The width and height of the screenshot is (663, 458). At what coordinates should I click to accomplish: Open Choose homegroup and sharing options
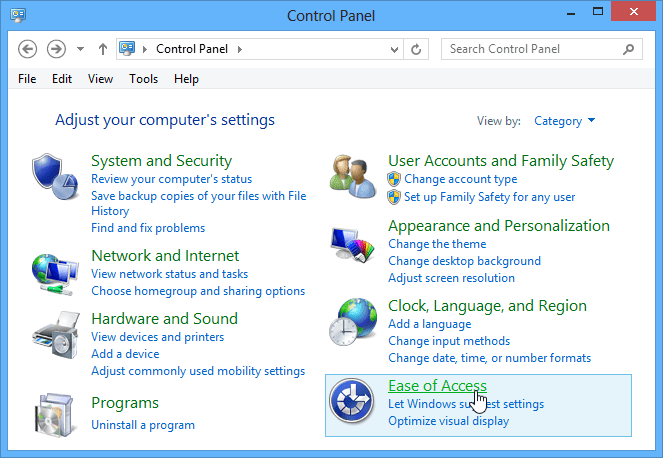point(198,291)
